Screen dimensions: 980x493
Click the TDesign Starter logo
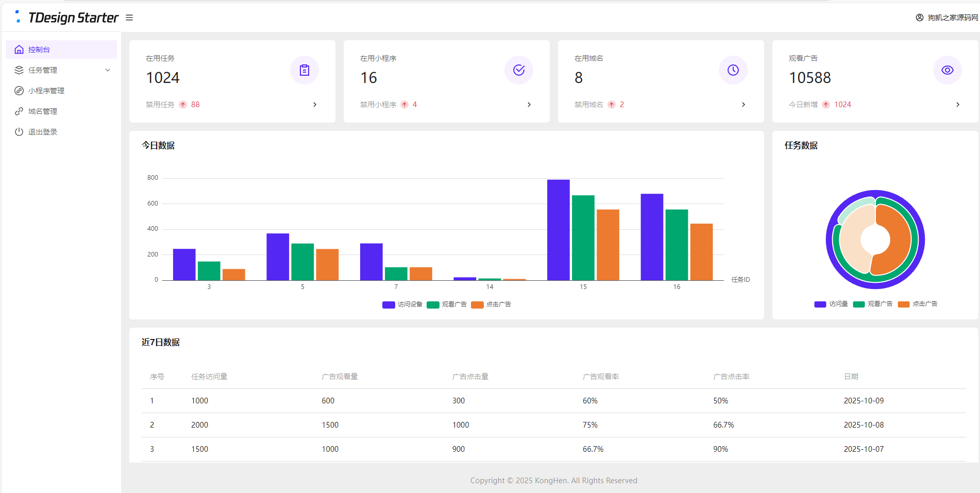point(67,18)
